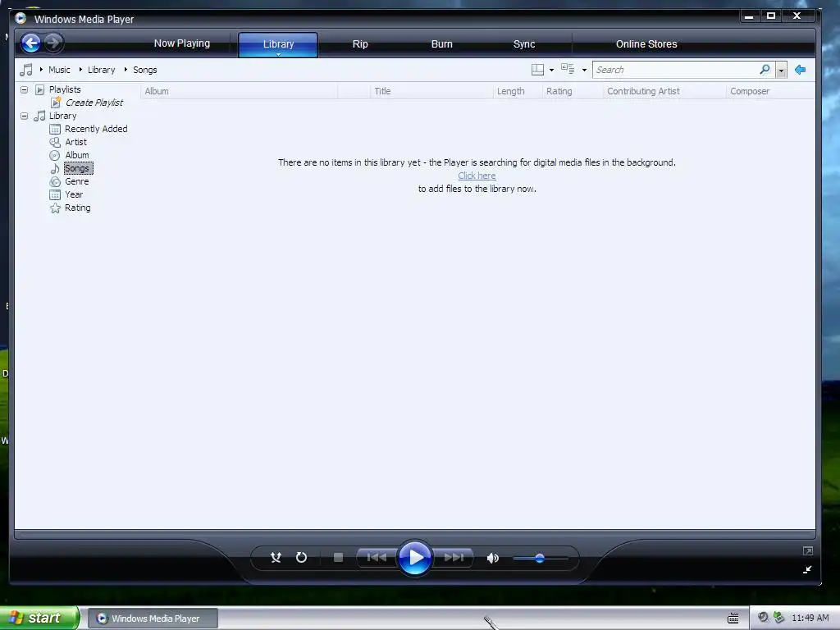The width and height of the screenshot is (840, 630).
Task: Open the Library tab dropdown arrow
Action: point(279,54)
